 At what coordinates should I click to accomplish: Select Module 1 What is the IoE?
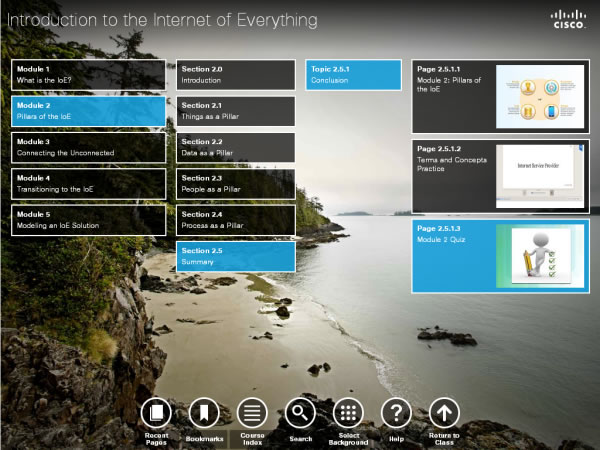(x=88, y=74)
